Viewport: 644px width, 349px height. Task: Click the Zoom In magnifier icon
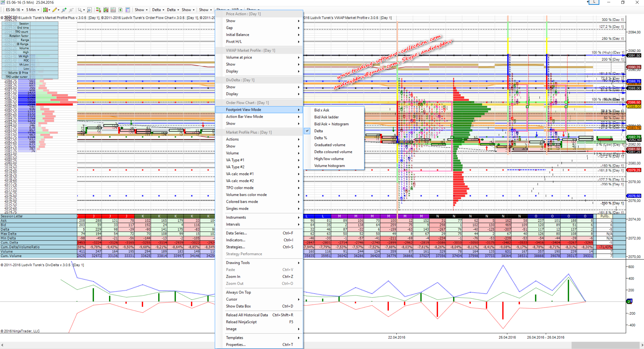(64, 10)
